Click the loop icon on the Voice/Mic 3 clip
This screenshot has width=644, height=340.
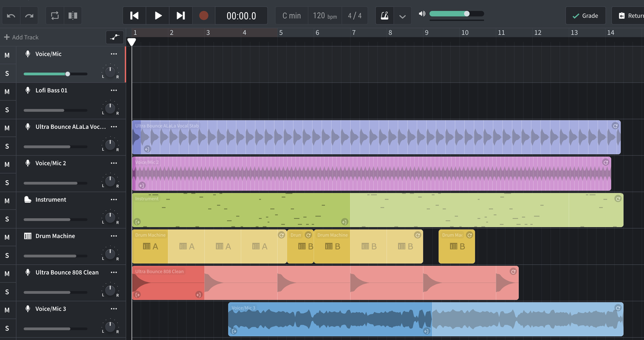pos(618,308)
